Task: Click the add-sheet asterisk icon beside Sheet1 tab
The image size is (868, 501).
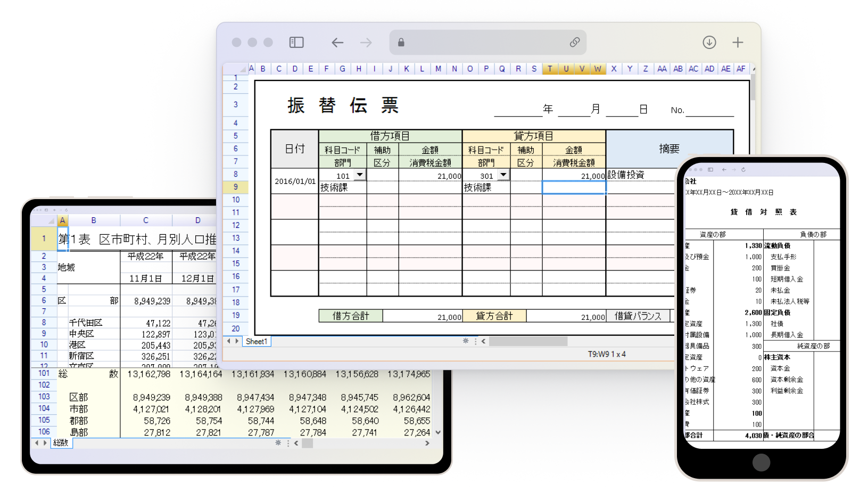Action: [x=466, y=341]
